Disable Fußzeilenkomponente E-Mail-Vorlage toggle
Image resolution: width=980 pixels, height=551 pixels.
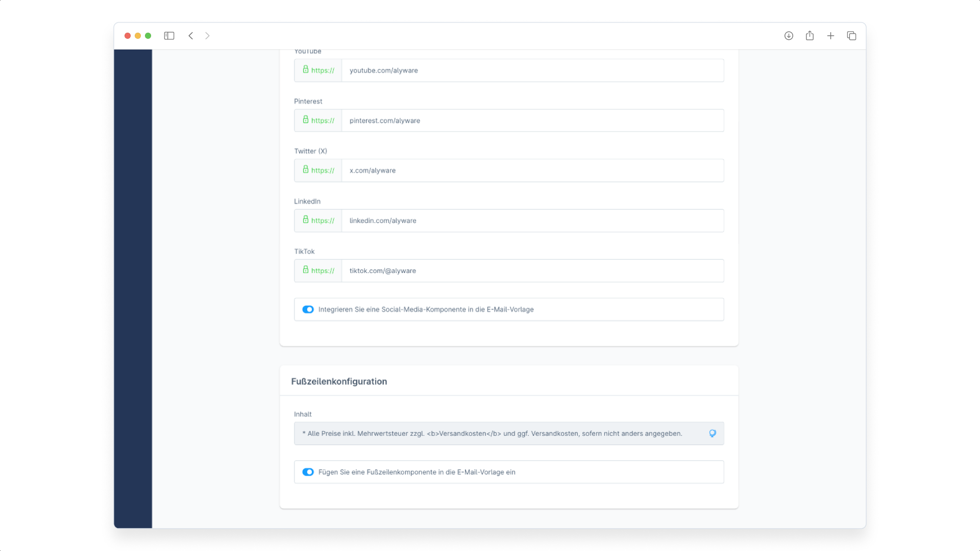[308, 471]
